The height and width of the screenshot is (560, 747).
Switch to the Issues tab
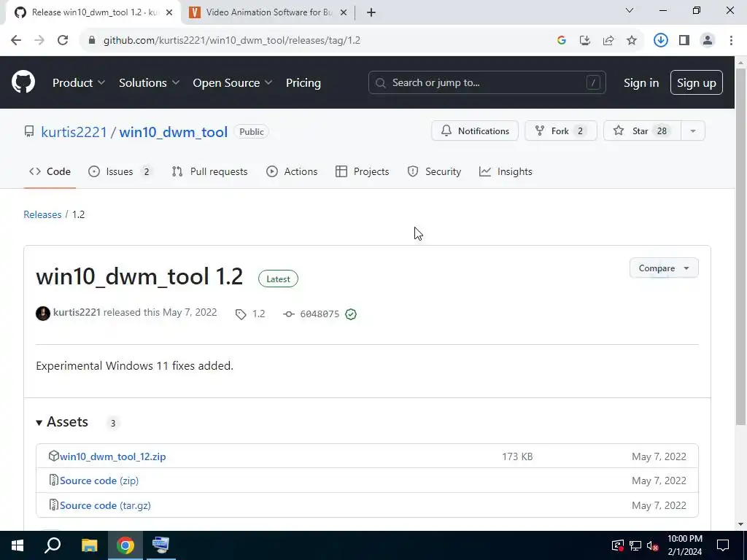pos(120,171)
